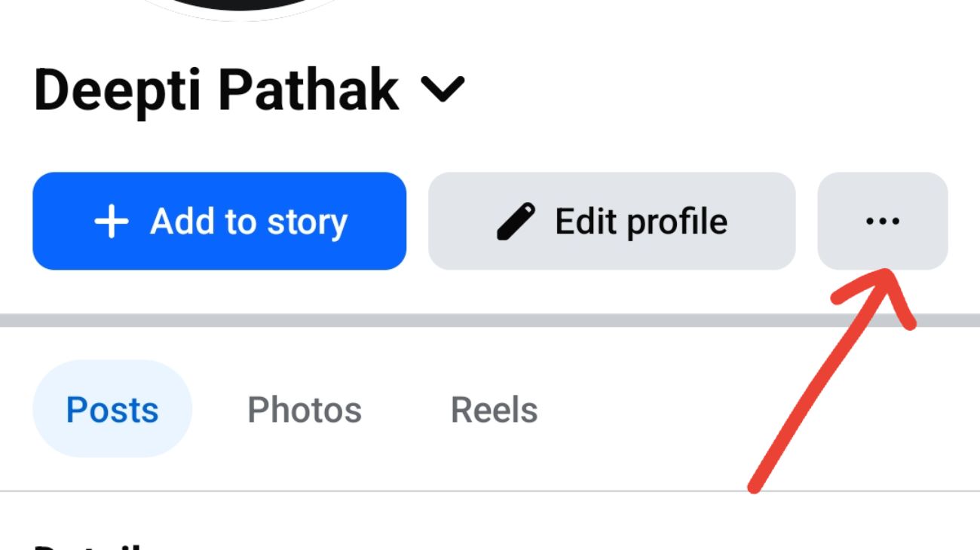
Task: Click the gray Edit profile button
Action: 612,220
